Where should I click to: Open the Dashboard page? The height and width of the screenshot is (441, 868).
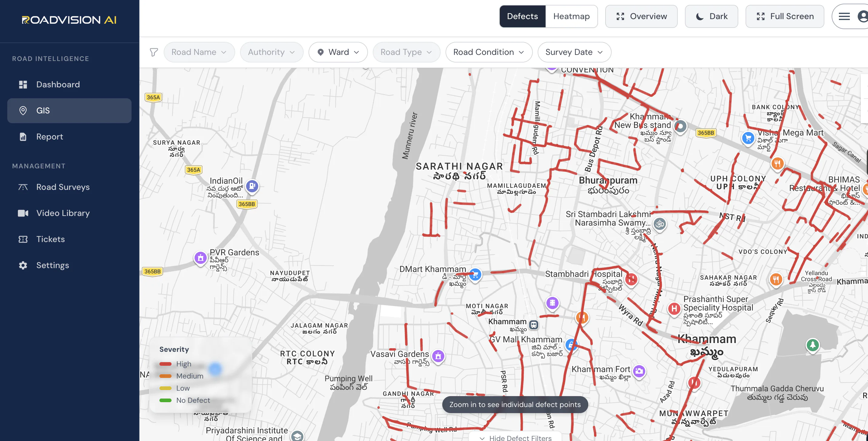point(69,84)
